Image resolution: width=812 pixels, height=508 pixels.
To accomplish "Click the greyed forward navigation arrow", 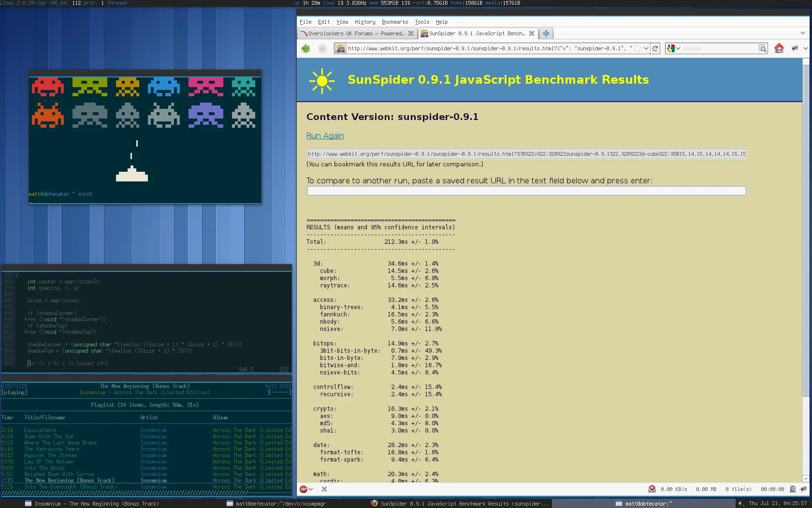I will tap(323, 48).
